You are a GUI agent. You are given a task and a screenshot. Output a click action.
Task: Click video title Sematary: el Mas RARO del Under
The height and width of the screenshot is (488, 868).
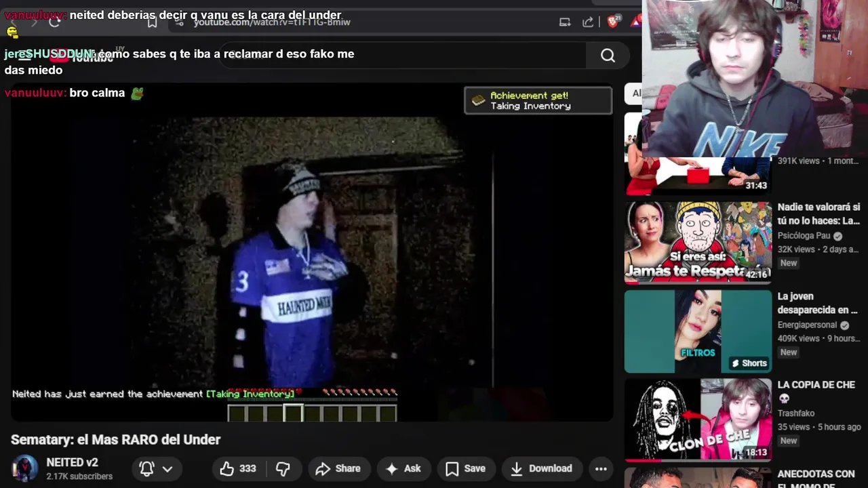click(115, 440)
